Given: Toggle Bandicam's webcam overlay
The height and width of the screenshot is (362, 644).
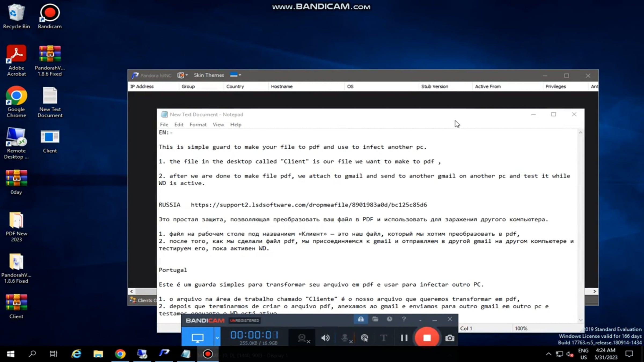Looking at the screenshot, I should [x=303, y=338].
